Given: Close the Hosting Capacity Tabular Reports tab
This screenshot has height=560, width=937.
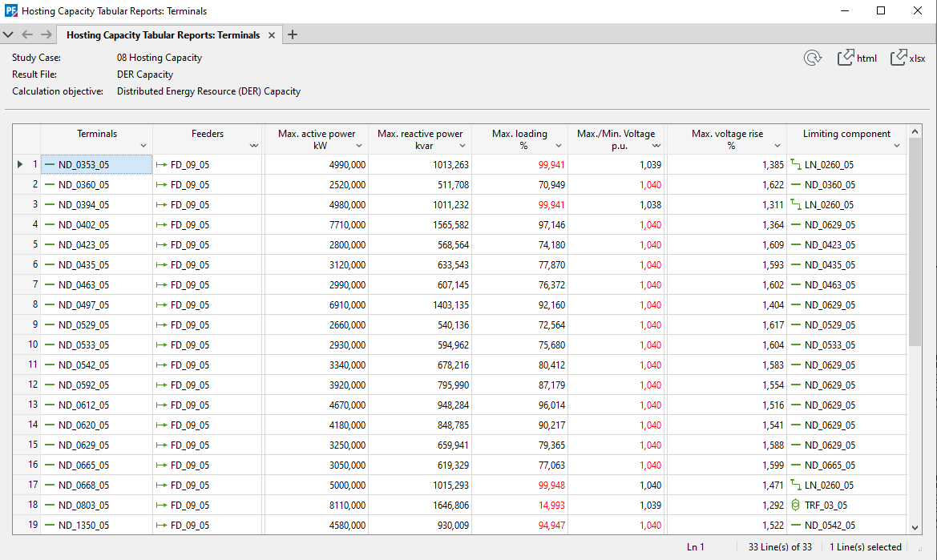Looking at the screenshot, I should (272, 35).
